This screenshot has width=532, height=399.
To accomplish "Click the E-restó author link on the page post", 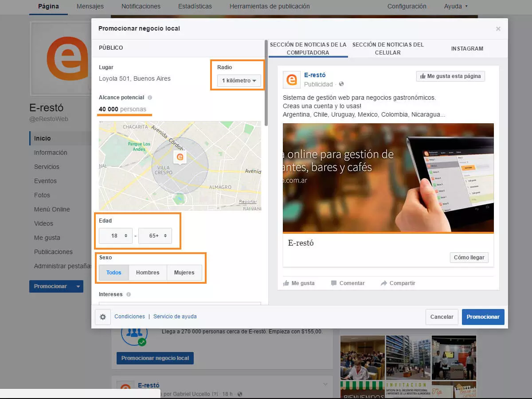I will click(149, 385).
